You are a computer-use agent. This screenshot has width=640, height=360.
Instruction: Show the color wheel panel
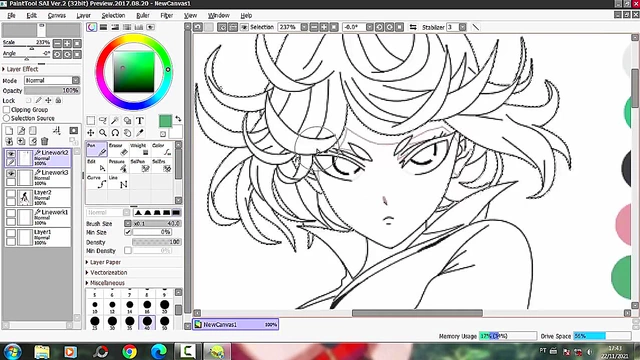tap(91, 27)
